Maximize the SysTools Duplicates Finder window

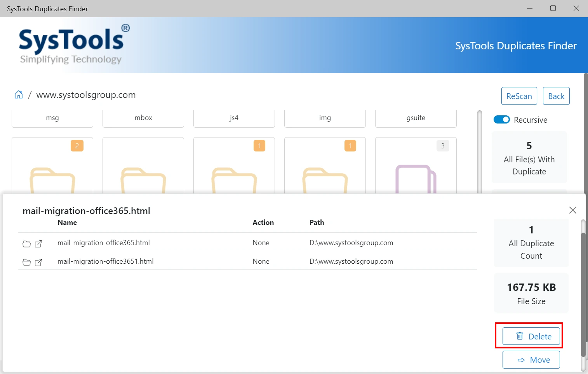tap(553, 8)
